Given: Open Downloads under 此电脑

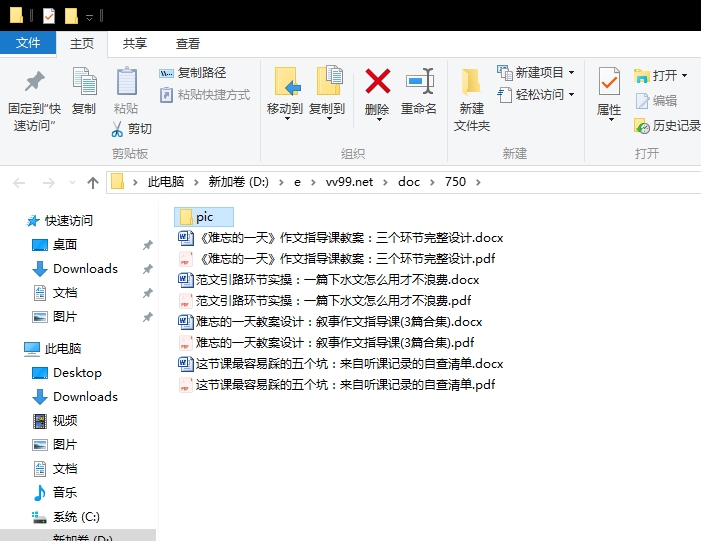Looking at the screenshot, I should (x=75, y=397).
